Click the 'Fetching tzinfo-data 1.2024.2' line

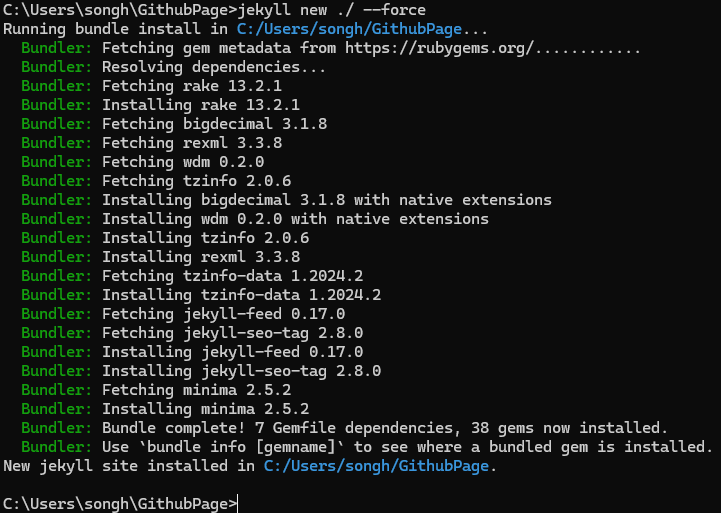pos(192,276)
